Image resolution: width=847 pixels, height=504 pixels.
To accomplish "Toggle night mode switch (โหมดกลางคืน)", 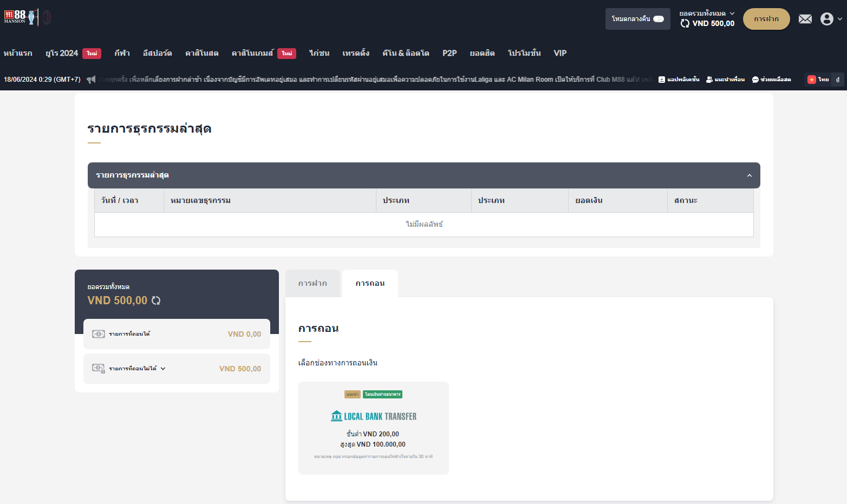I will 658,19.
